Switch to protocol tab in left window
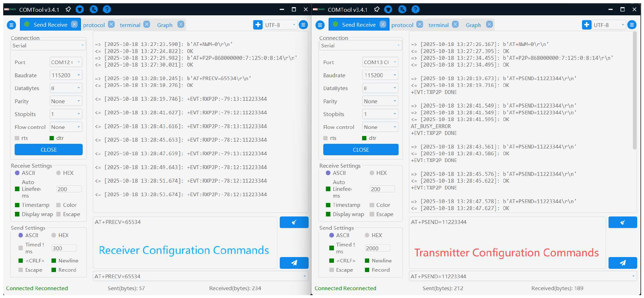 tap(94, 25)
